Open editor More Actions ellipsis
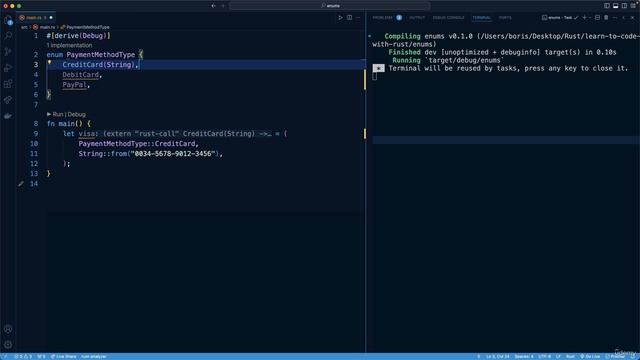640x360 pixels. click(x=358, y=18)
